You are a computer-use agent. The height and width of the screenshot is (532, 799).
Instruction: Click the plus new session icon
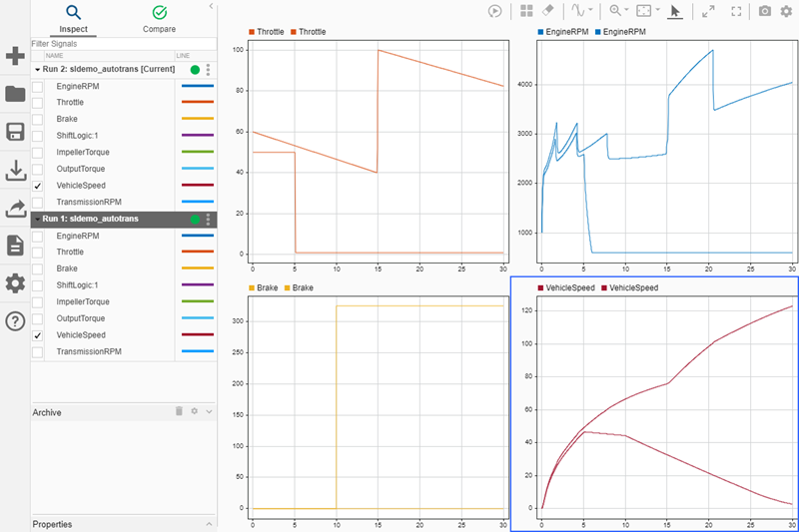pyautogui.click(x=15, y=56)
